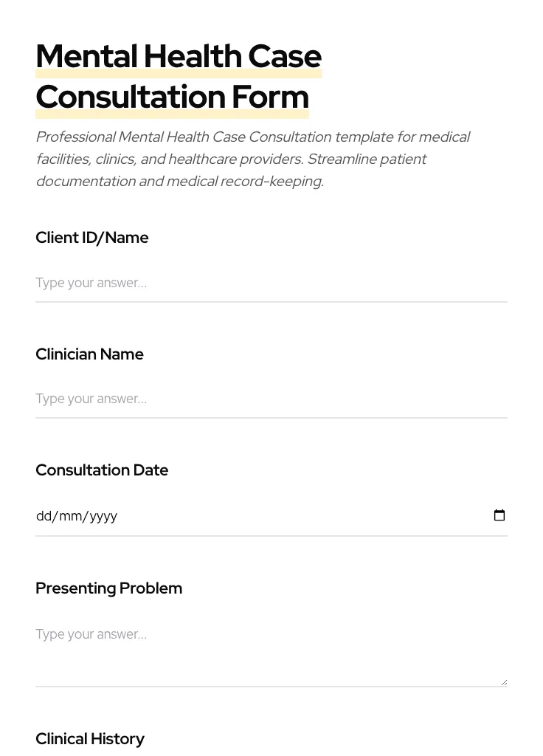Click the italic form description paragraph
This screenshot has height=756, width=543.
(x=253, y=159)
